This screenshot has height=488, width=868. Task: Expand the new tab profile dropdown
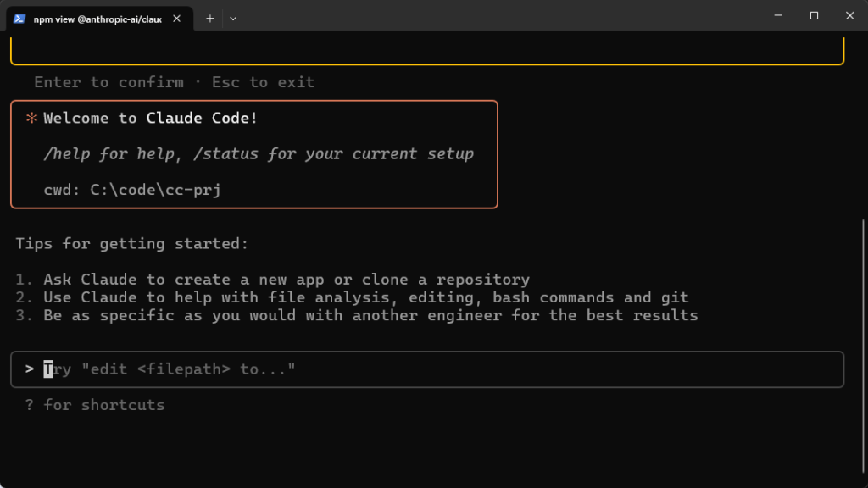point(233,19)
